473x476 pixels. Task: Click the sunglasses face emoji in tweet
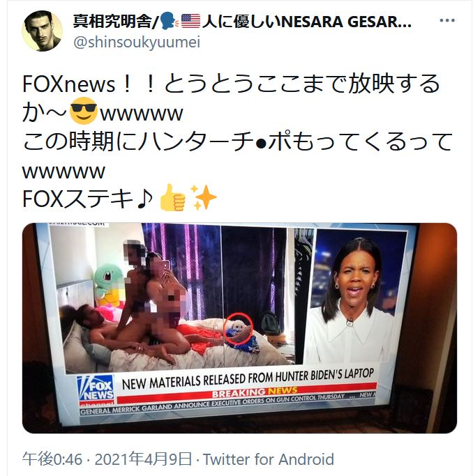pos(83,111)
